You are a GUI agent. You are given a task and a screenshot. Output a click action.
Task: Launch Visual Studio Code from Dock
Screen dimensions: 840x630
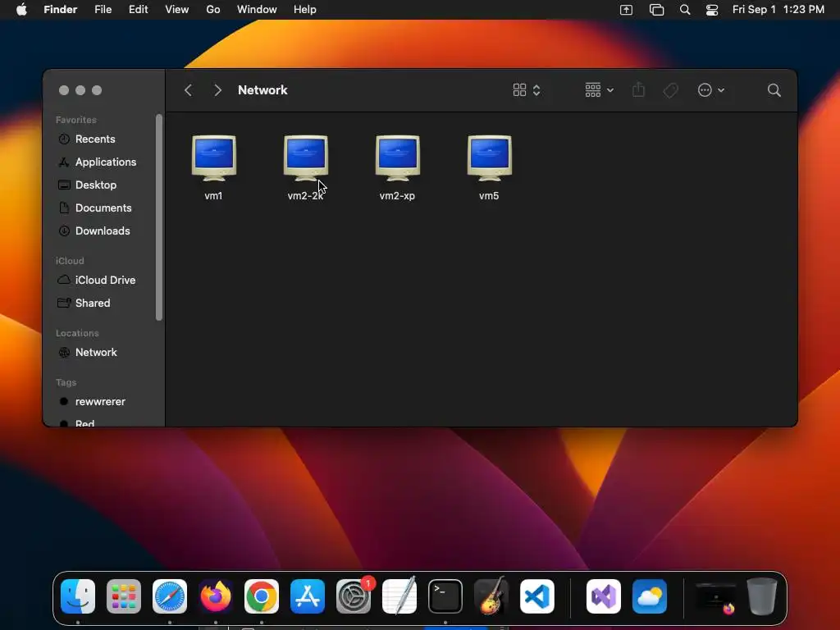click(x=536, y=596)
